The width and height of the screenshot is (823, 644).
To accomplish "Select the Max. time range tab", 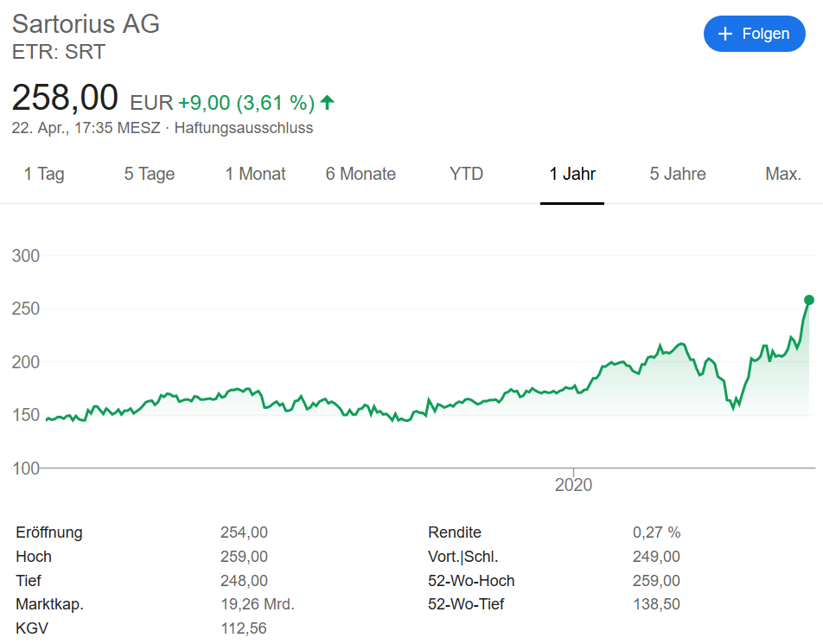I will pos(783,174).
